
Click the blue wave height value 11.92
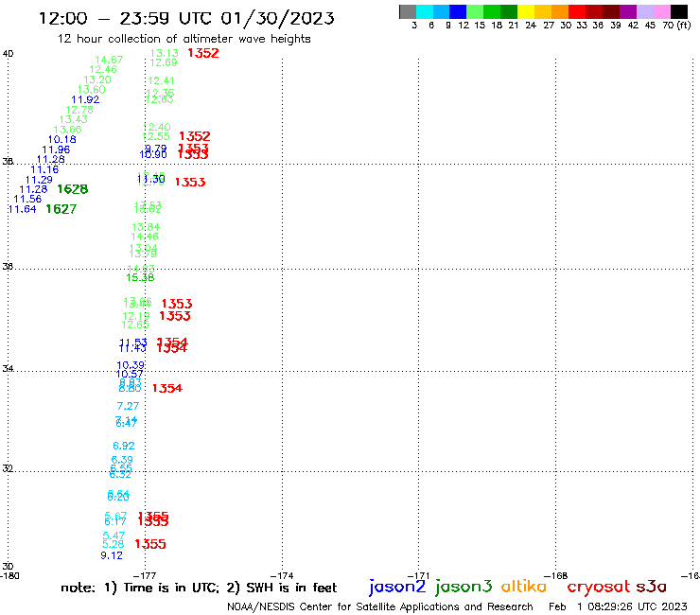pos(85,99)
